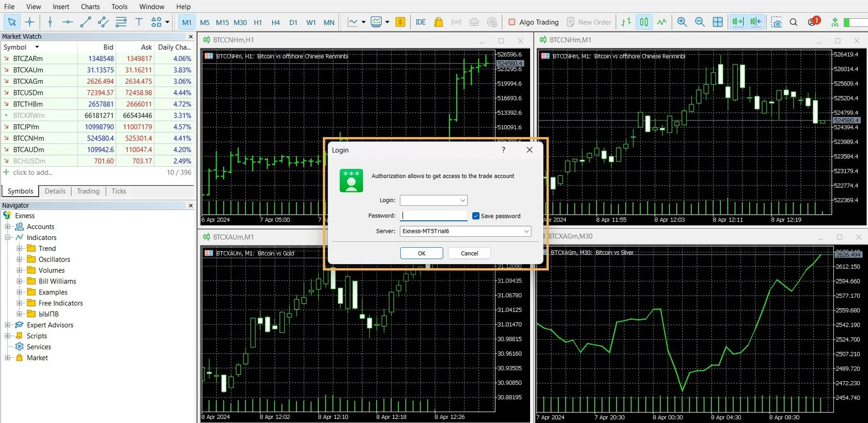Switch chart timeframe to H4
This screenshot has width=868, height=423.
point(275,22)
